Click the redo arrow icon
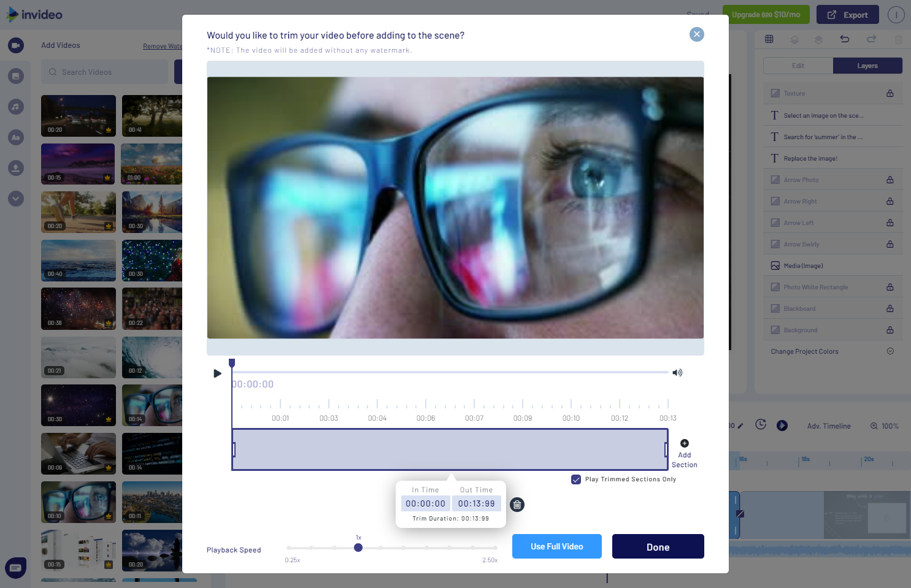The width and height of the screenshot is (911, 588). (871, 39)
